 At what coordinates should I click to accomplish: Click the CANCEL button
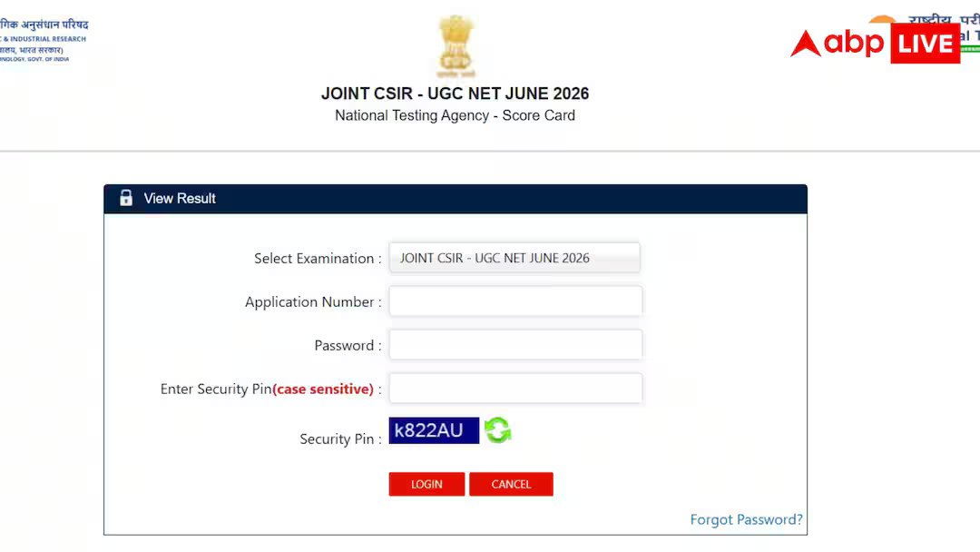point(511,484)
